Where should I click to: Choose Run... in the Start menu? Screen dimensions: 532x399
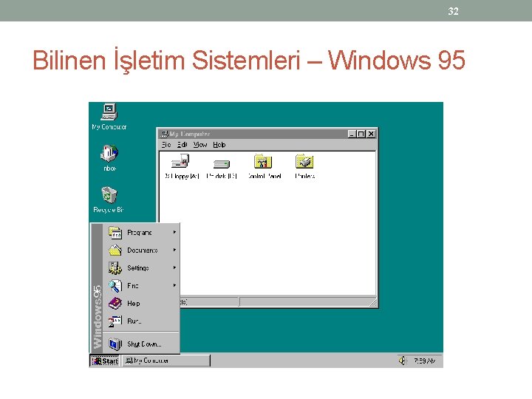141,321
